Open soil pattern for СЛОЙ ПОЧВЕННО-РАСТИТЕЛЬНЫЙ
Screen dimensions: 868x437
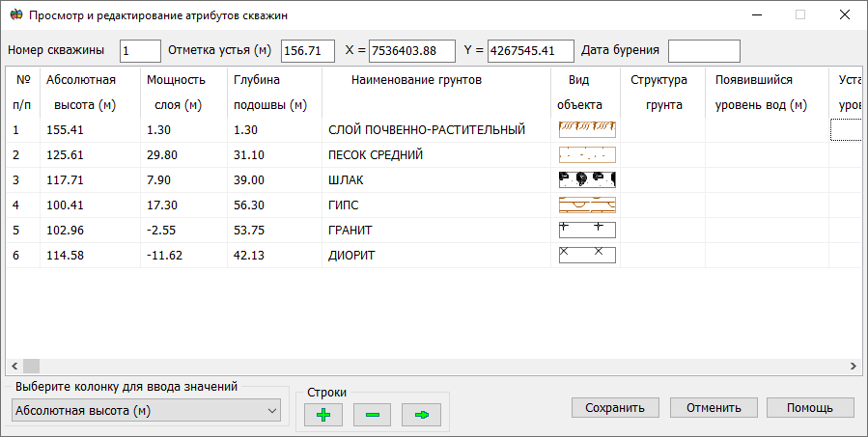[x=587, y=130]
